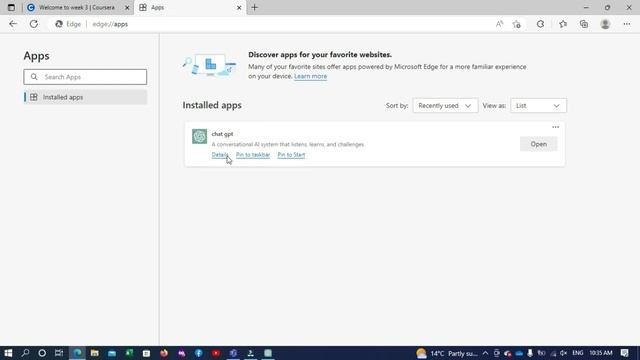
Task: Open the Favorites list icon
Action: pyautogui.click(x=563, y=24)
